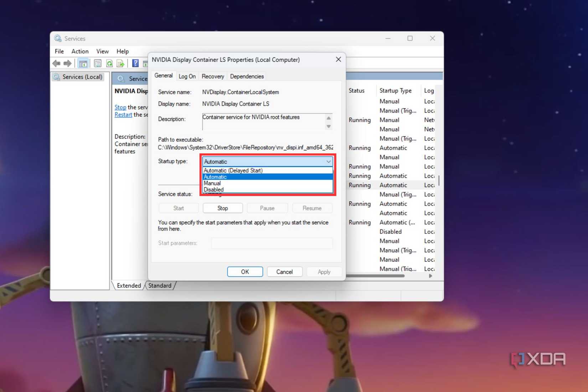This screenshot has width=588, height=392.
Task: Click the Properties icon in the toolbar
Action: (x=97, y=63)
